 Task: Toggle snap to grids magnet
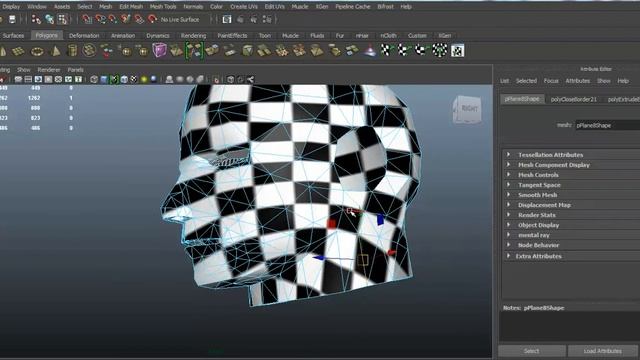[87, 19]
